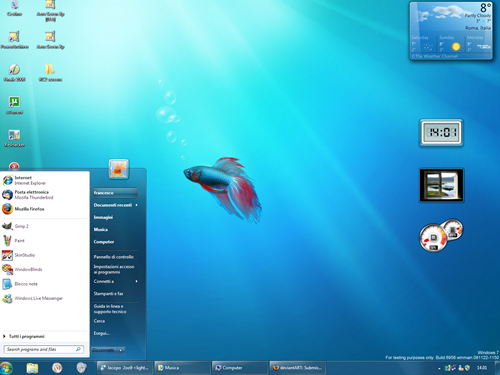Viewport: 500px width, 375px height.
Task: Expand the Documenti recenti submenu arrow
Action: [x=136, y=205]
